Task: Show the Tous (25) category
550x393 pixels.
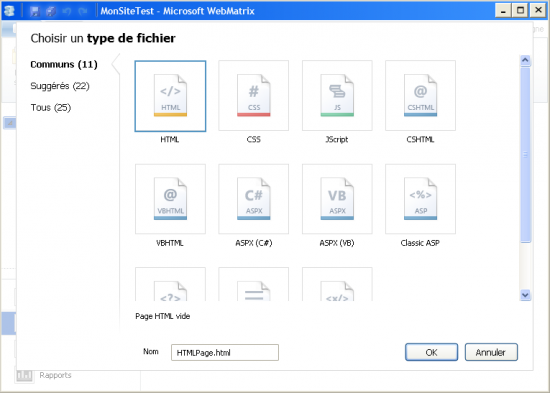Action: (51, 107)
